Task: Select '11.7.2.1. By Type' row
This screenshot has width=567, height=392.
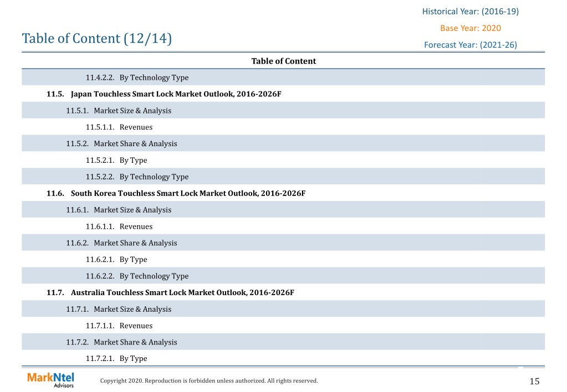Action: 283,358
